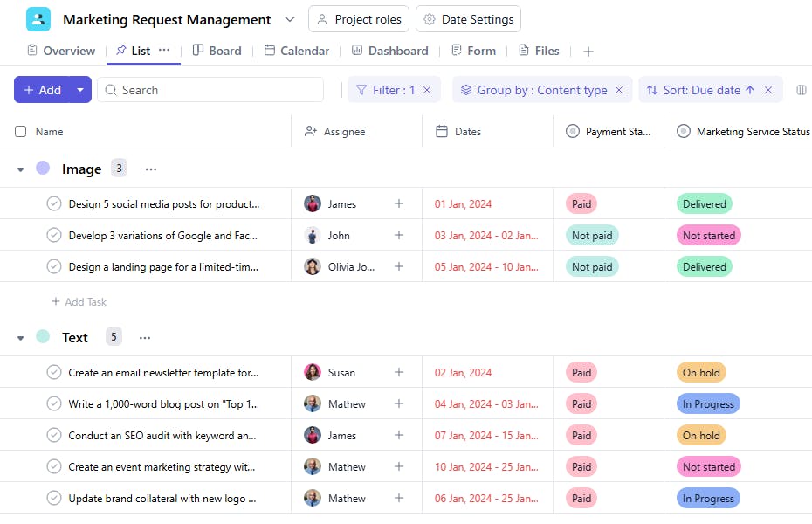
Task: Remove the Content type grouping
Action: click(619, 90)
